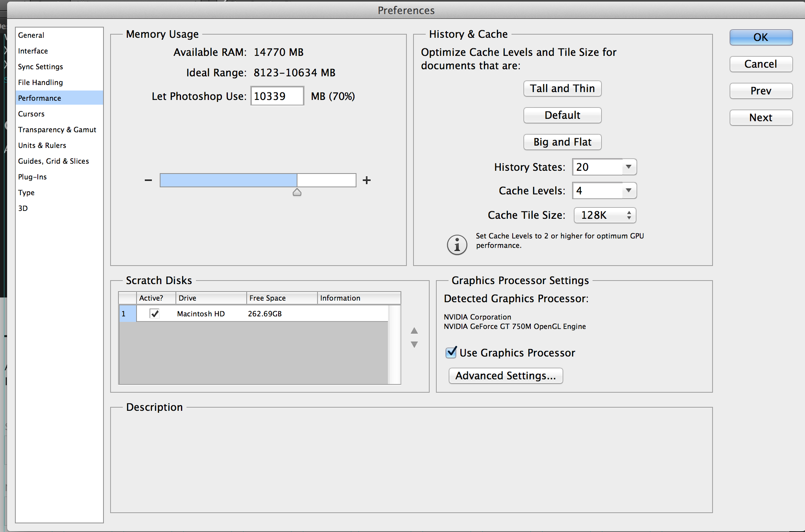Switch to Cursors preferences

point(59,114)
